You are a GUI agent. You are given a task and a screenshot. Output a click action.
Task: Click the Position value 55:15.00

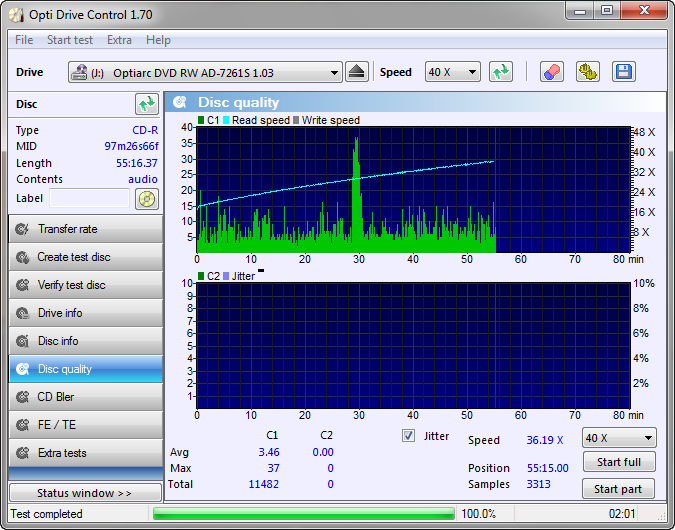(548, 468)
